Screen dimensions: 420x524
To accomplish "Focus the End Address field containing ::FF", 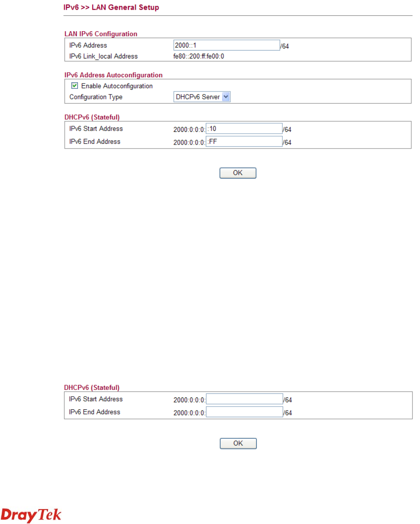I will click(244, 142).
